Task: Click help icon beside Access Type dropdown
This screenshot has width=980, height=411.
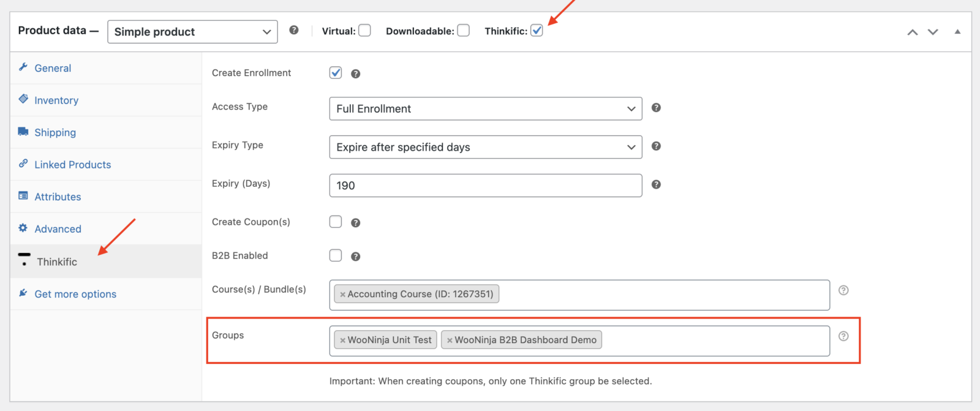Action: tap(656, 108)
